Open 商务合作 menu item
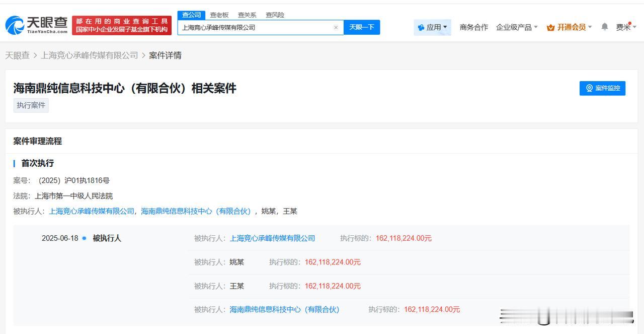This screenshot has width=644, height=334. coord(474,27)
